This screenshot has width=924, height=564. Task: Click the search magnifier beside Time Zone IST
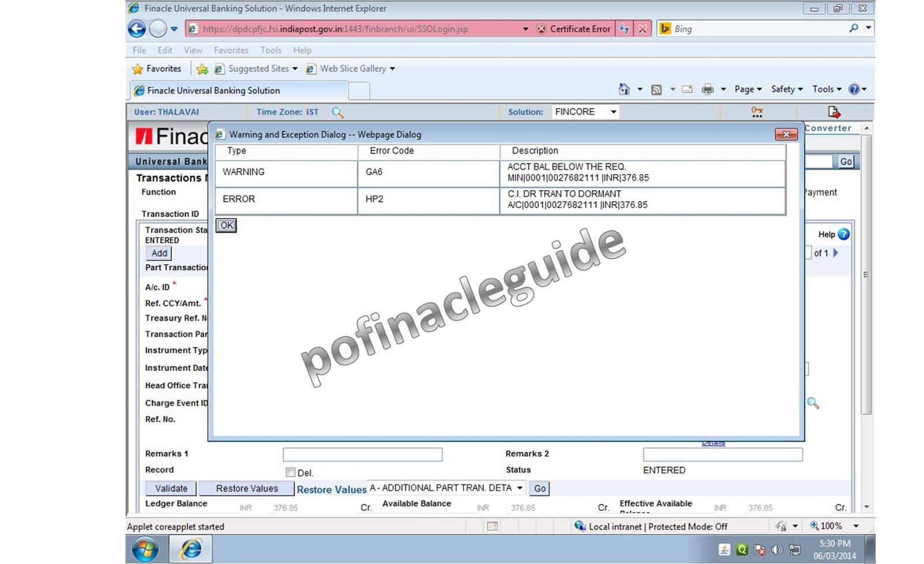[338, 112]
